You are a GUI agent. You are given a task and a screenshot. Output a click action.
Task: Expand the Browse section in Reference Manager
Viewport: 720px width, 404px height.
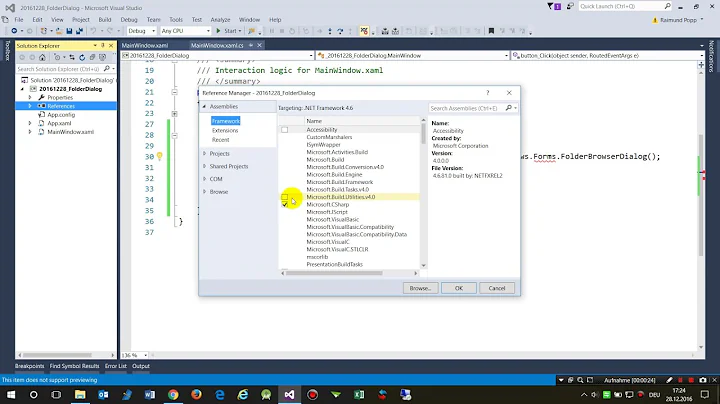tap(204, 192)
